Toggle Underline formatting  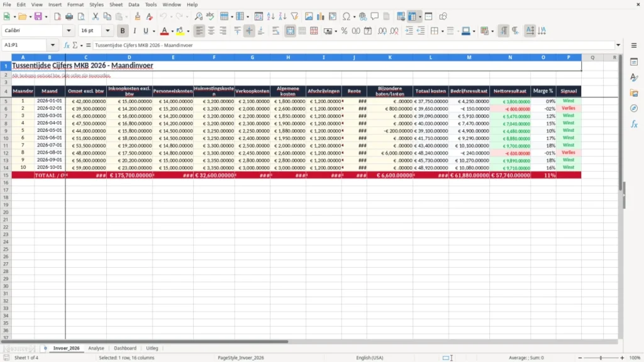(x=145, y=31)
